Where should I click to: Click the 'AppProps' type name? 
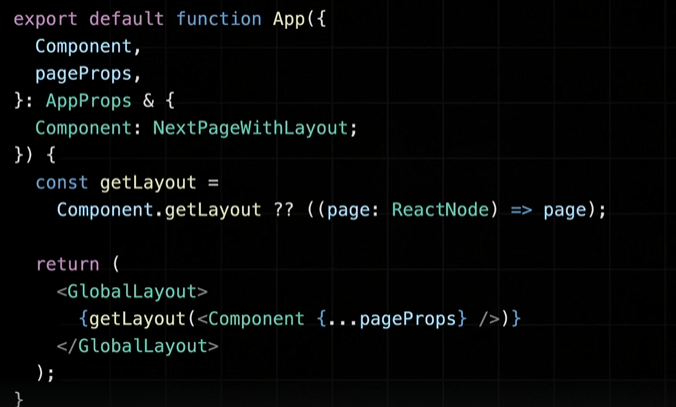pos(88,101)
